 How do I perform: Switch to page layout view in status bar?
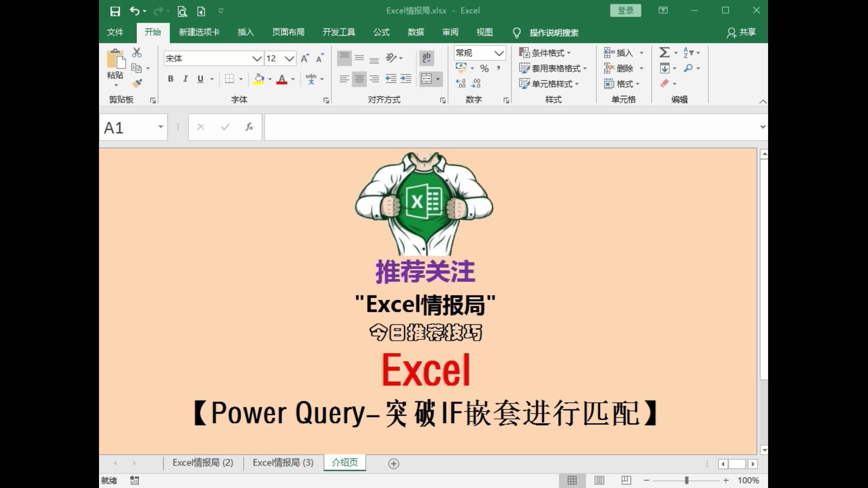click(x=599, y=480)
